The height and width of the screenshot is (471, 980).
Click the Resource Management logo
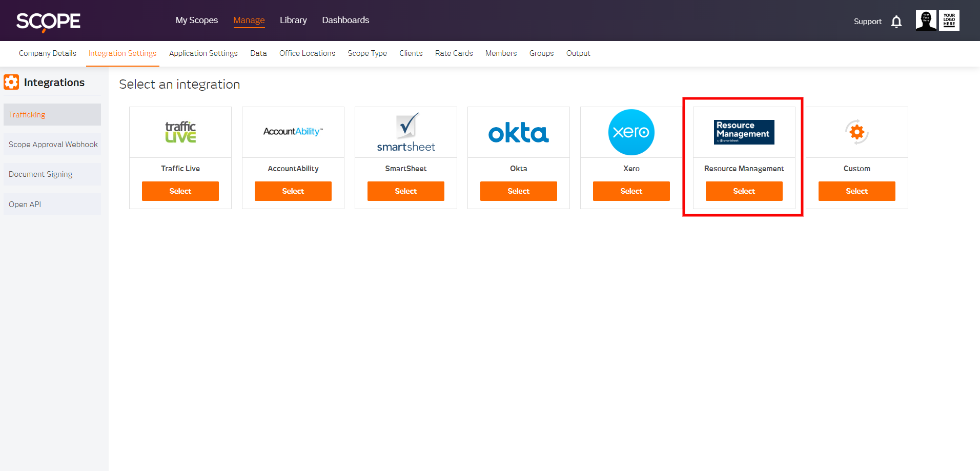click(744, 132)
